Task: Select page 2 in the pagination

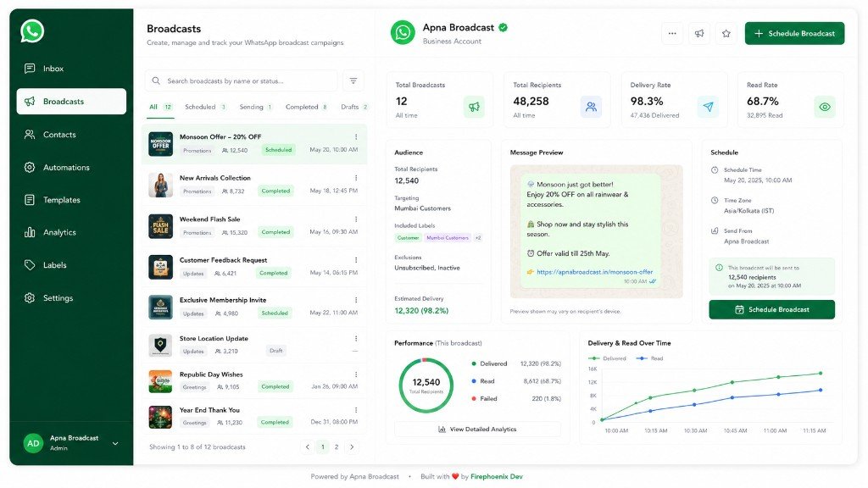Action: pyautogui.click(x=337, y=447)
